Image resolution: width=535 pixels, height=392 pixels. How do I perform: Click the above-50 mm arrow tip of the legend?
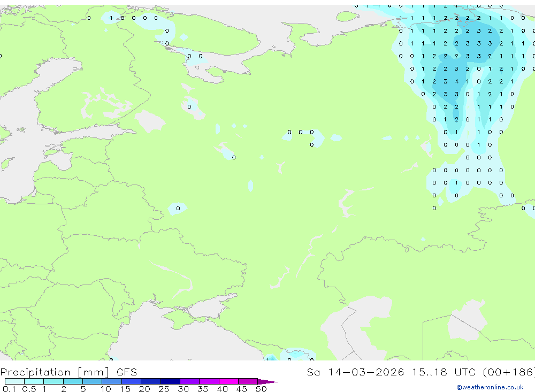[x=267, y=381]
